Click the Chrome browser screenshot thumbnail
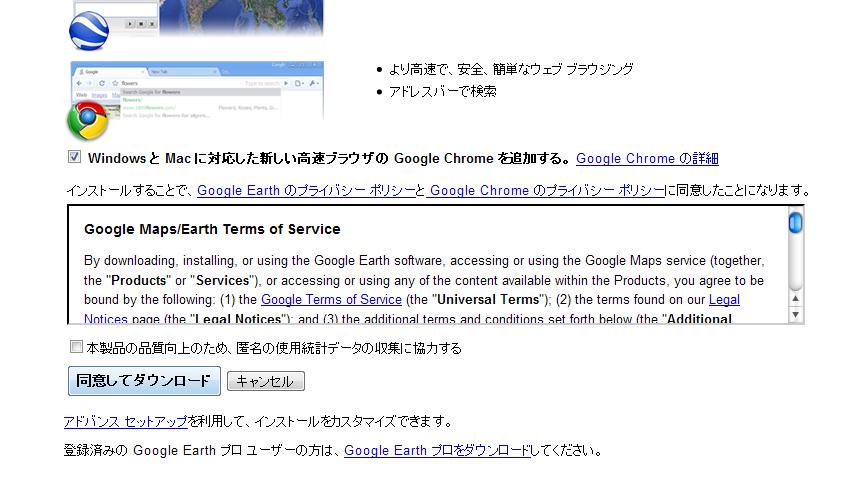855x481 pixels. pyautogui.click(x=197, y=91)
